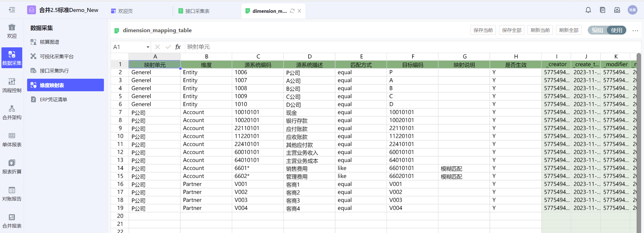Click the 数据采集 sidebar icon

coord(12,58)
